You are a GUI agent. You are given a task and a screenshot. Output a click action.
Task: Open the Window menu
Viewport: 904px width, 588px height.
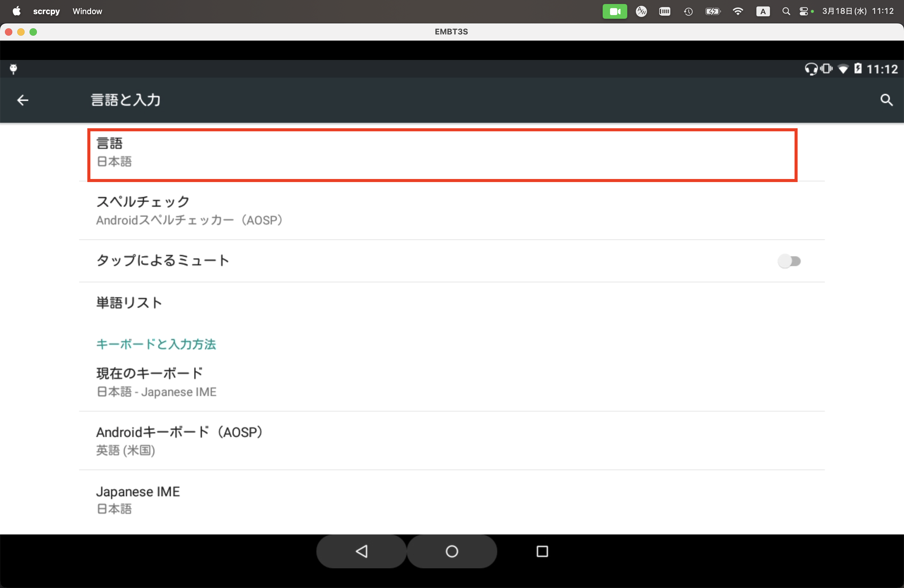coord(87,11)
